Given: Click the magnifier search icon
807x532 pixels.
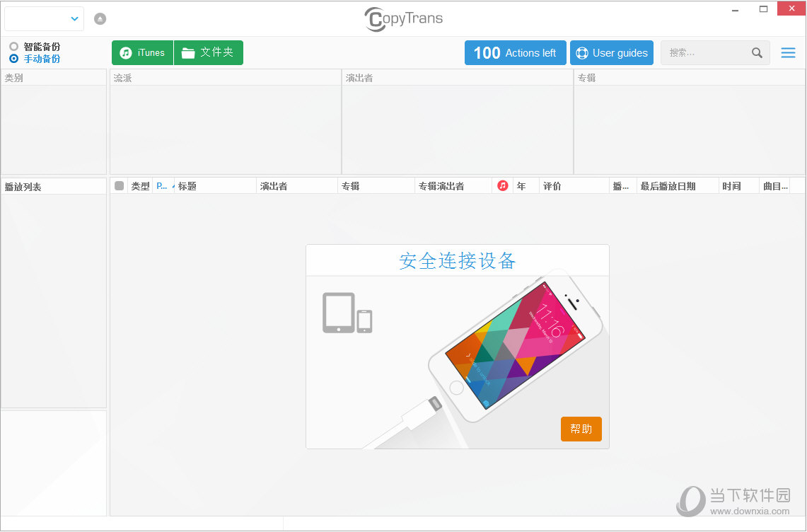Looking at the screenshot, I should (757, 52).
